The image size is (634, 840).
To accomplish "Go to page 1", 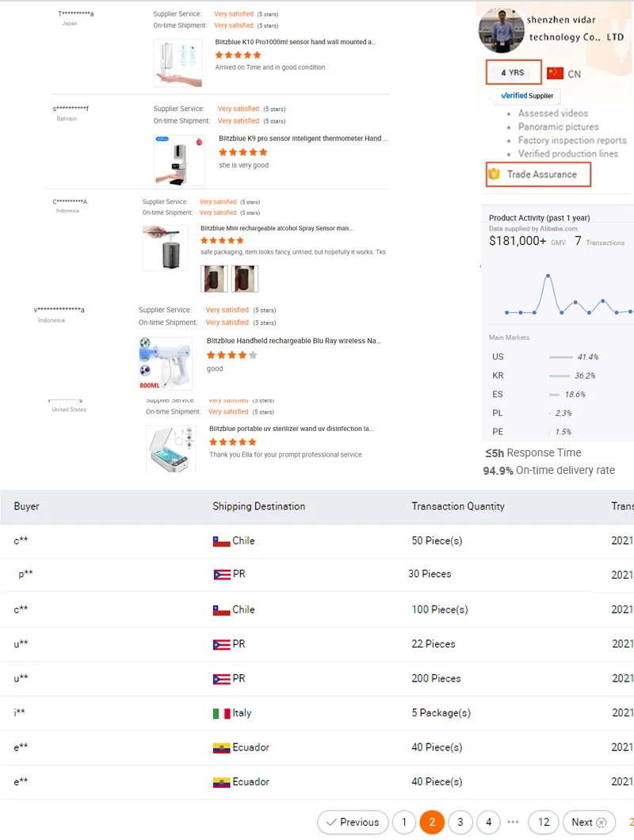I will (x=404, y=823).
